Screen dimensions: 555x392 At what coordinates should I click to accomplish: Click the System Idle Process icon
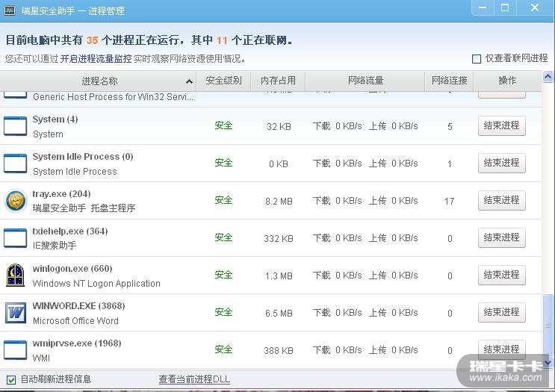pyautogui.click(x=15, y=163)
